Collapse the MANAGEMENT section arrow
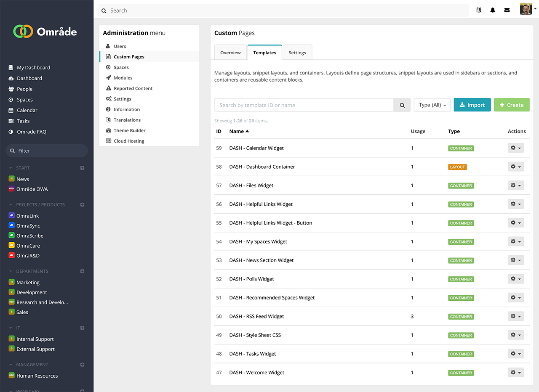This screenshot has width=539, height=392. 11,365
